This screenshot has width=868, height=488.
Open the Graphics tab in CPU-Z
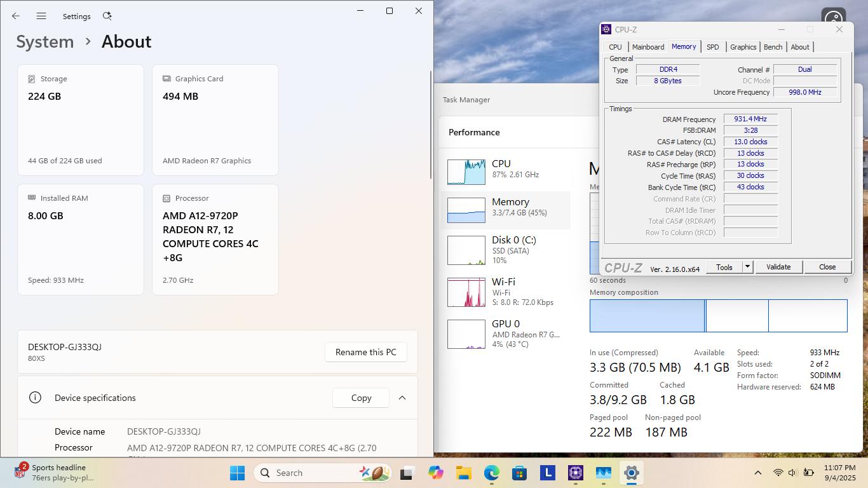pos(743,47)
